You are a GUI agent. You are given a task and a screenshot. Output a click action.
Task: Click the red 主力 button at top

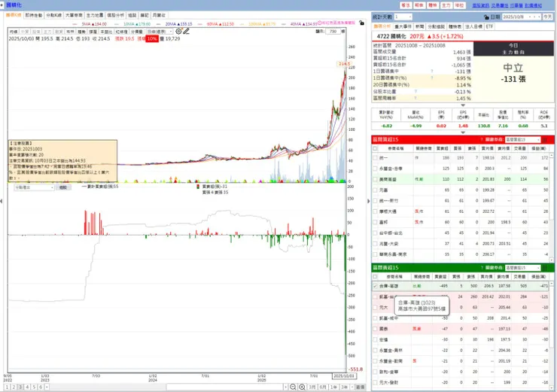(x=446, y=5)
